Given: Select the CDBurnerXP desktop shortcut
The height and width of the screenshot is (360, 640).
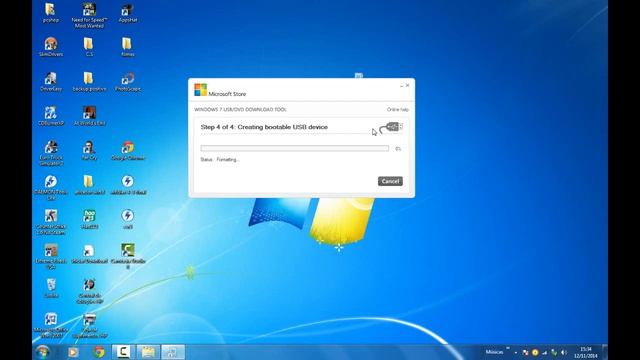Looking at the screenshot, I should pyautogui.click(x=51, y=116).
